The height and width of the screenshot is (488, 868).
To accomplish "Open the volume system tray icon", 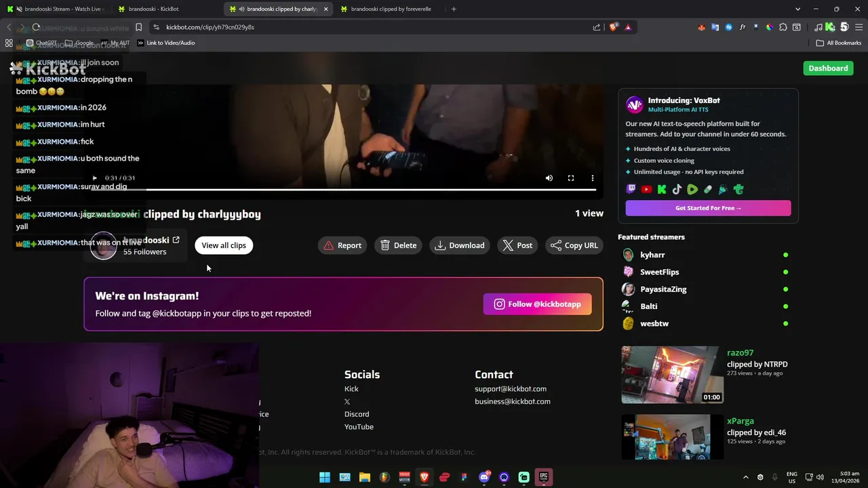I will tap(820, 477).
